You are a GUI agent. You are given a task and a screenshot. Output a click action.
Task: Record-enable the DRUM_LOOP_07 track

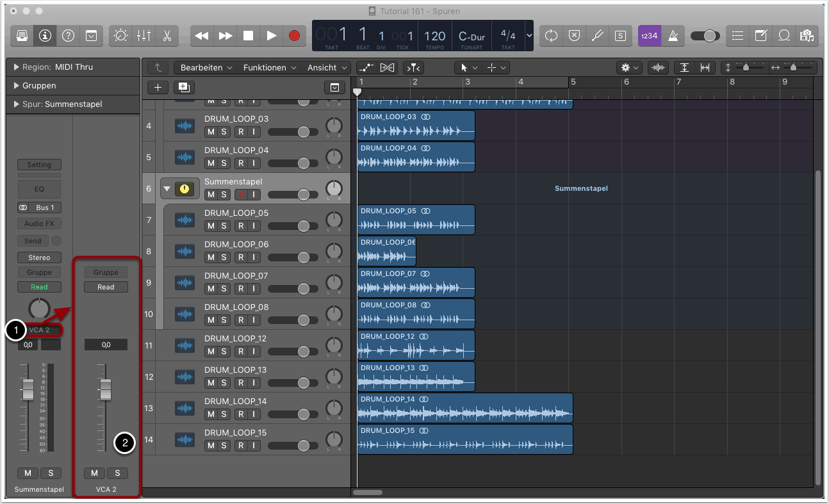click(241, 288)
